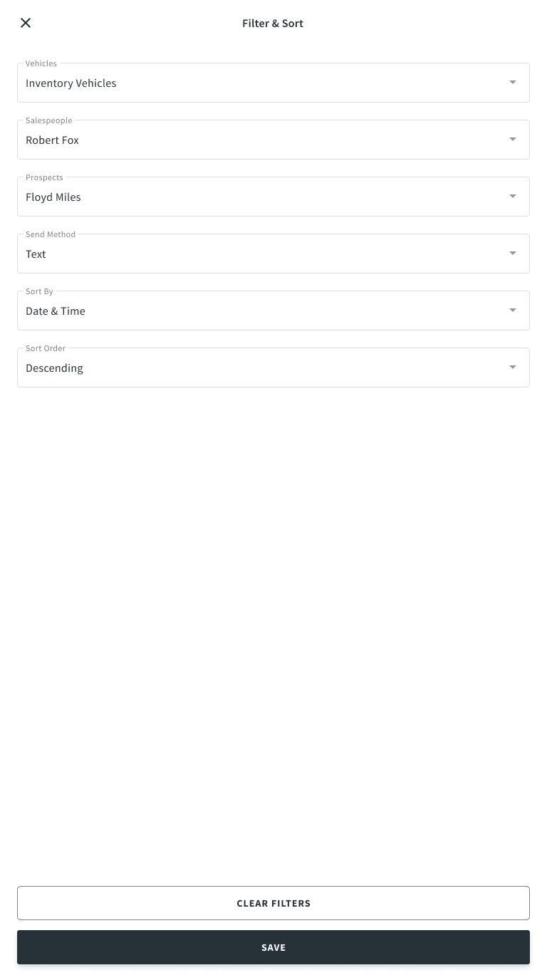Screen dimensions: 547x980
Task: Save the filter and sort settings
Action: 273,947
